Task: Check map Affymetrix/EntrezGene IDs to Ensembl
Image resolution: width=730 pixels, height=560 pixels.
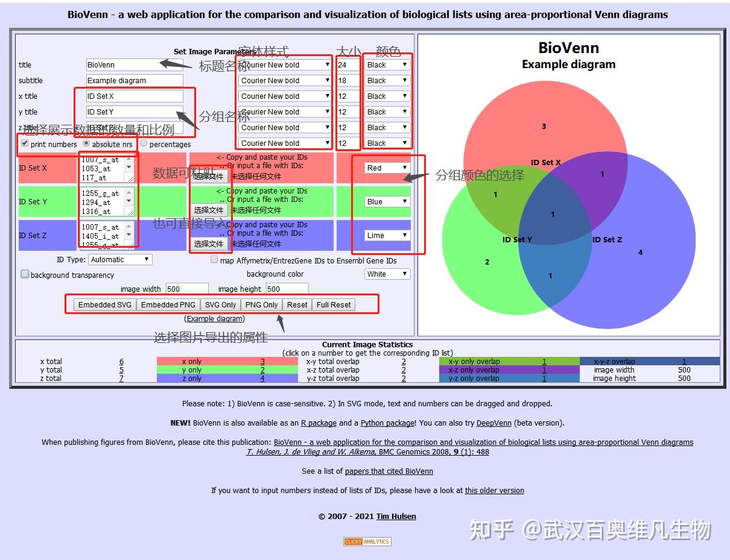Action: pos(214,259)
